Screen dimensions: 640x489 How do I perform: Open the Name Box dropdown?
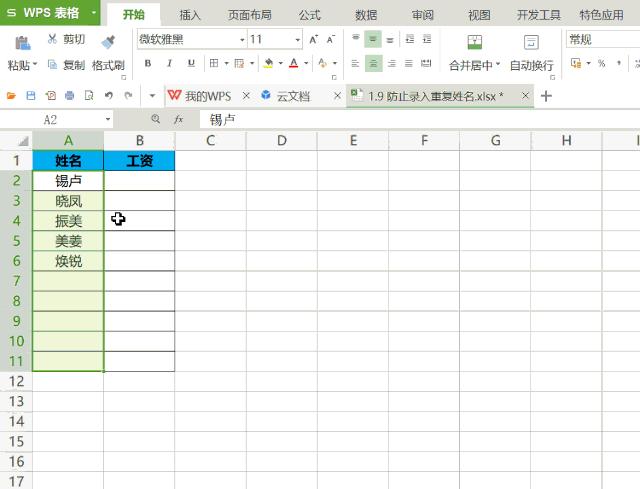[x=108, y=119]
